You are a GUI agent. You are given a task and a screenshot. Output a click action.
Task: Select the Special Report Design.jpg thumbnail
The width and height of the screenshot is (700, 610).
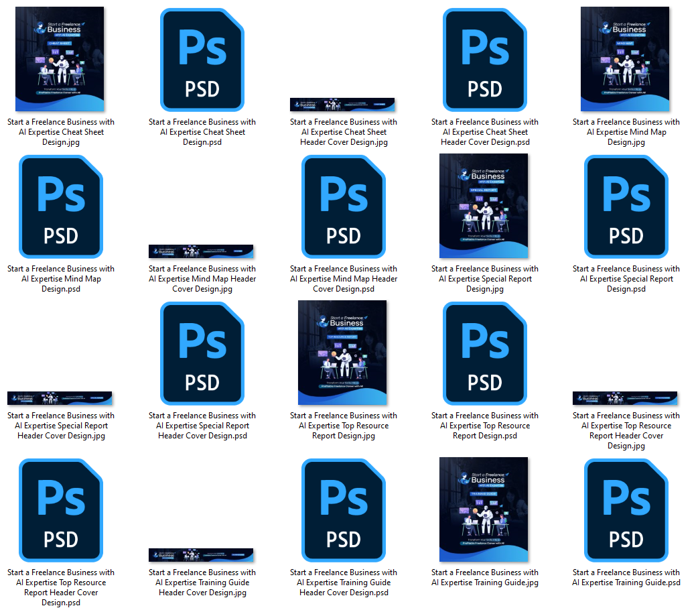(x=484, y=206)
